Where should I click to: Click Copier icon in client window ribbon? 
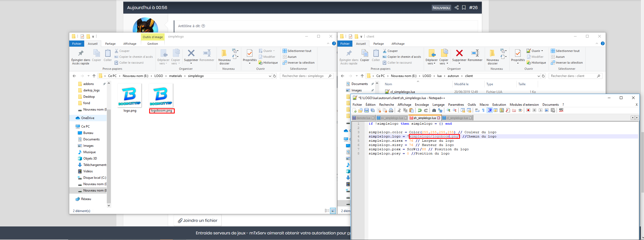[x=365, y=55]
